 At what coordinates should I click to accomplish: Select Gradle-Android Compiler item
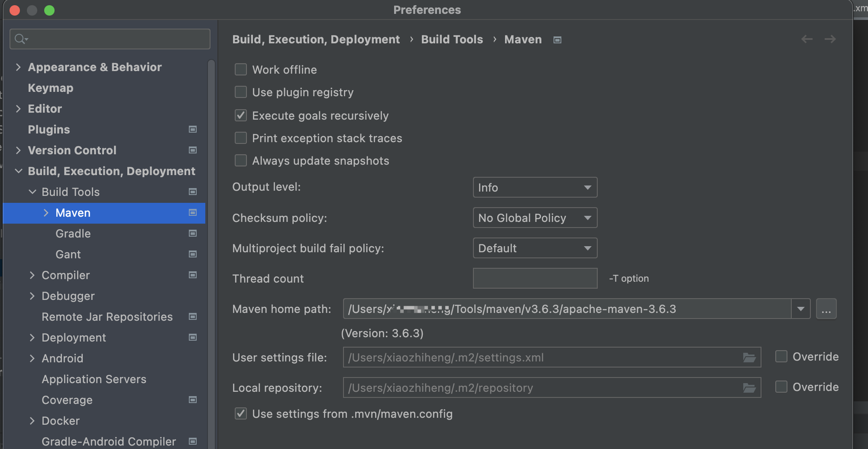(x=109, y=442)
